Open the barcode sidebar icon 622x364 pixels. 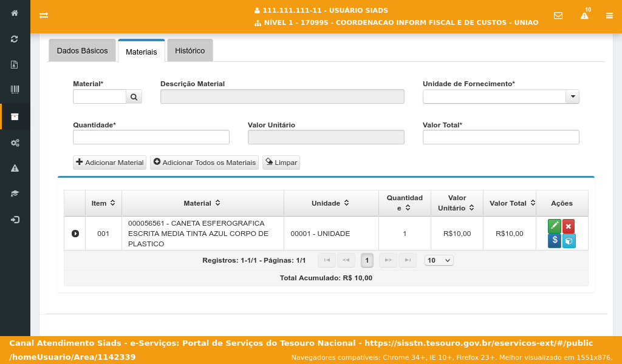point(15,90)
